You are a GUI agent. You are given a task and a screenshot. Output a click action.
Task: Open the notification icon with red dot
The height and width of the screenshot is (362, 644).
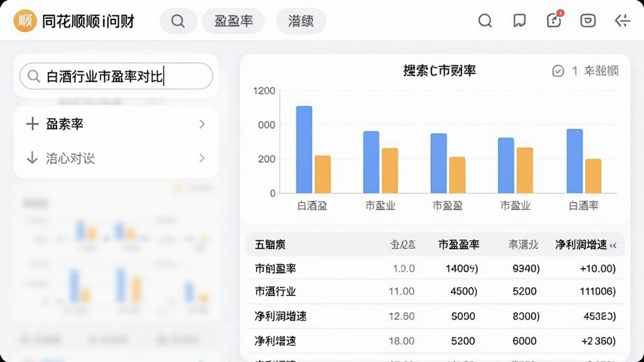(x=554, y=19)
